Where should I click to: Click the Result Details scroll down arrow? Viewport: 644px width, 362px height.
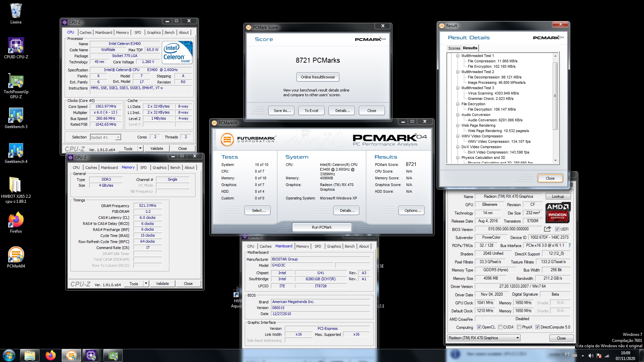(x=555, y=161)
